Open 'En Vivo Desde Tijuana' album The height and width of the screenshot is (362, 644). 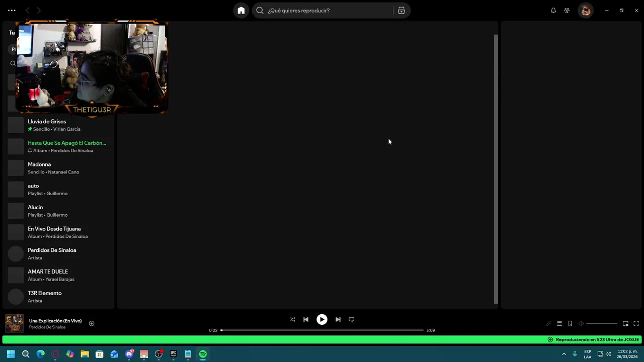(x=59, y=232)
